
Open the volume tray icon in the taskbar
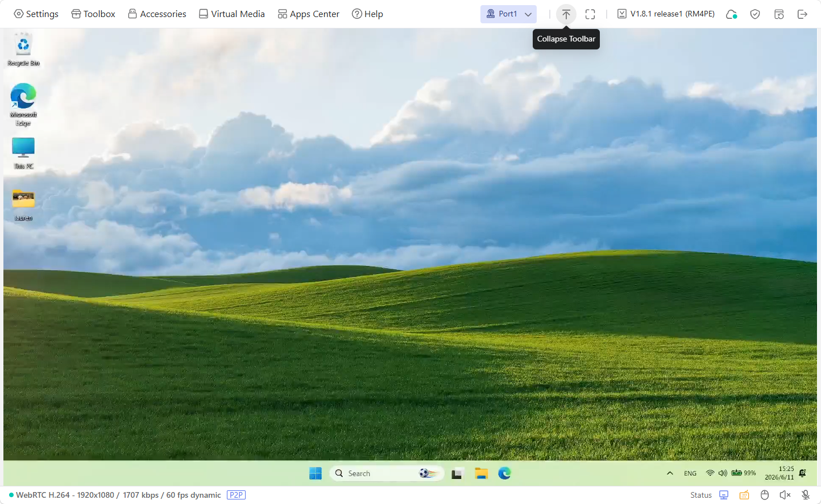pyautogui.click(x=723, y=473)
